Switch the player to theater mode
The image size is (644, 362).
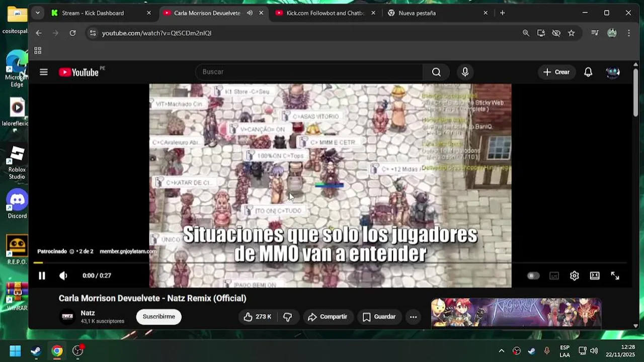tap(595, 276)
